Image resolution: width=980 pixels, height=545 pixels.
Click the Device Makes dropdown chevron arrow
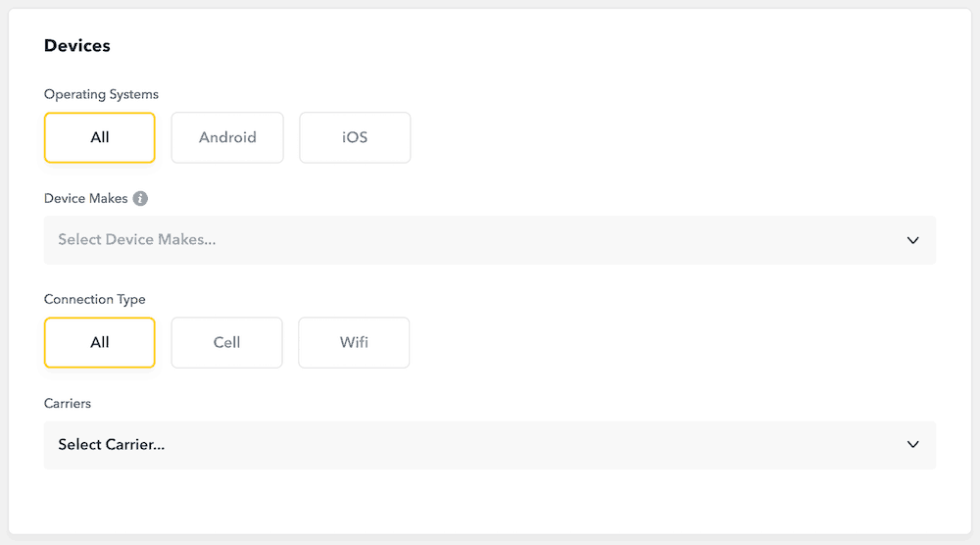pos(912,240)
